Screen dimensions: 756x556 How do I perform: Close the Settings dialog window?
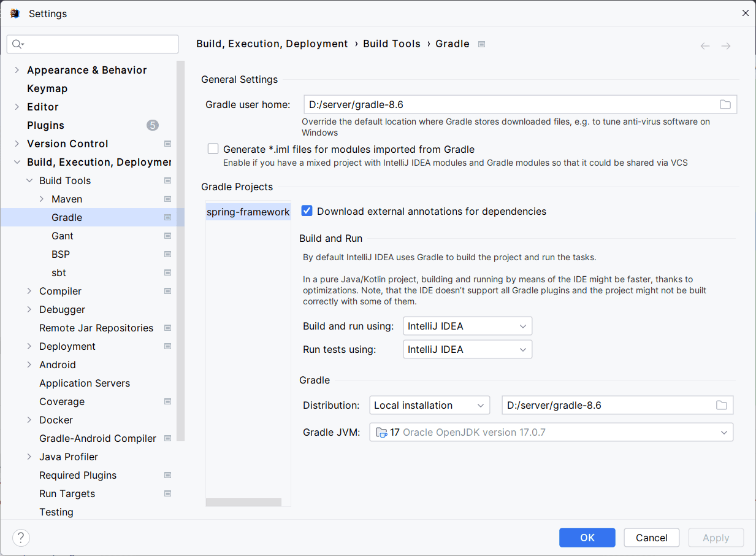coord(746,13)
